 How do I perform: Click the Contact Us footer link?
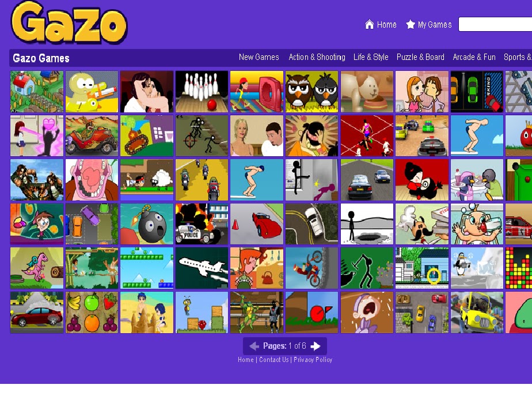pyautogui.click(x=274, y=360)
